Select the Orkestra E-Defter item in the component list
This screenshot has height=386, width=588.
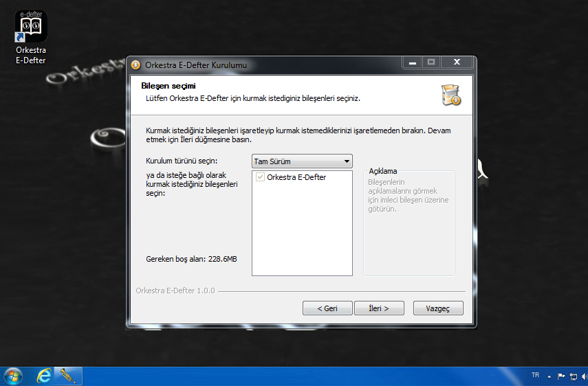coord(296,177)
